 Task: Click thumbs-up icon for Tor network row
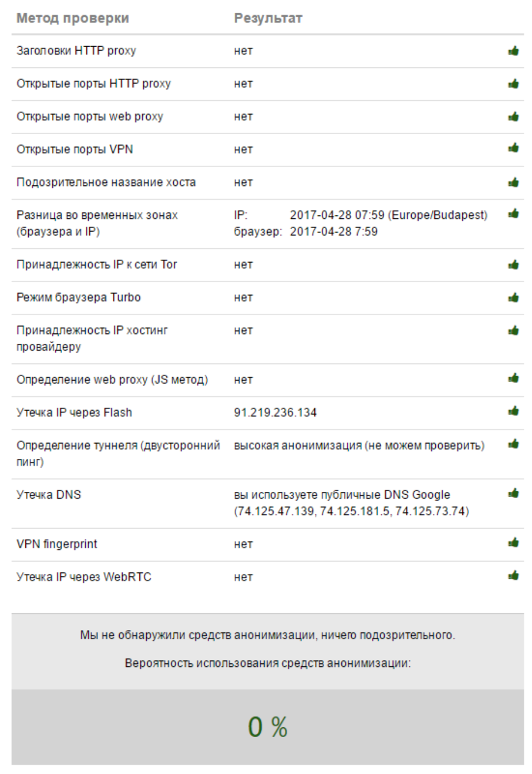click(513, 265)
